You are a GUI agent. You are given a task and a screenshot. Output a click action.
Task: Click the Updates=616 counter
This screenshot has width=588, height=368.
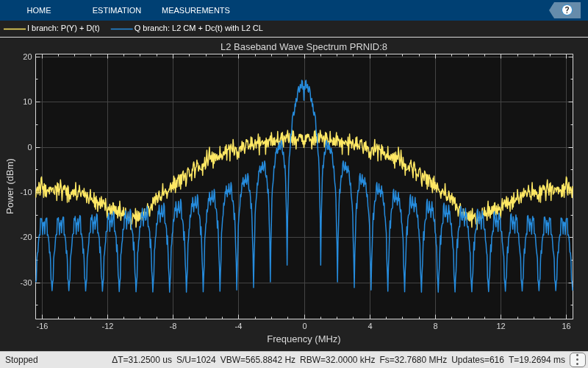coord(477,360)
